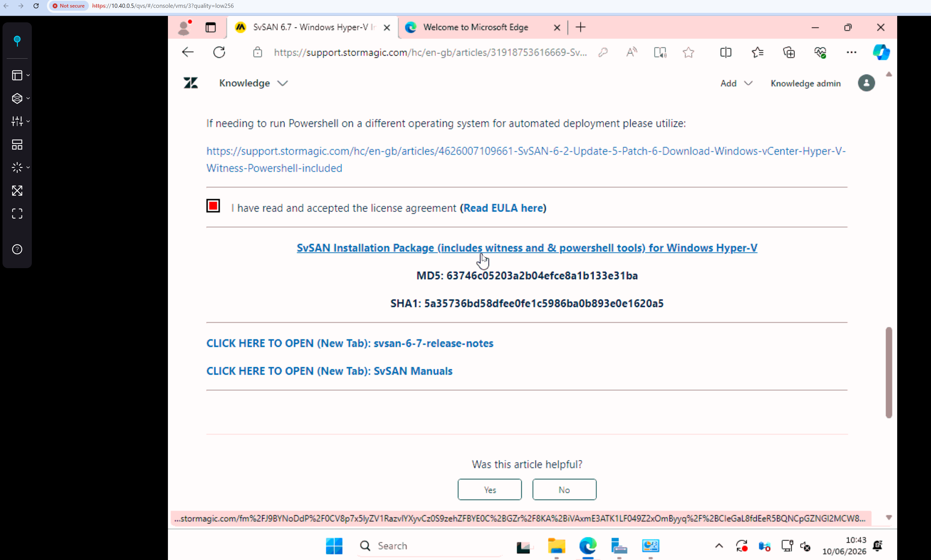Image resolution: width=931 pixels, height=560 pixels.
Task: Select the three-pane dashboard icon in console sidebar
Action: click(x=17, y=144)
